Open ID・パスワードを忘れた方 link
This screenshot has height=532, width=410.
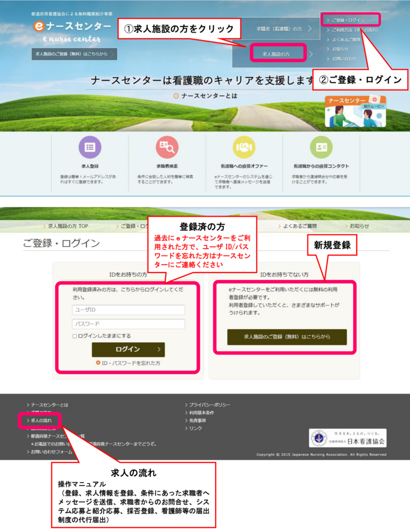click(128, 363)
